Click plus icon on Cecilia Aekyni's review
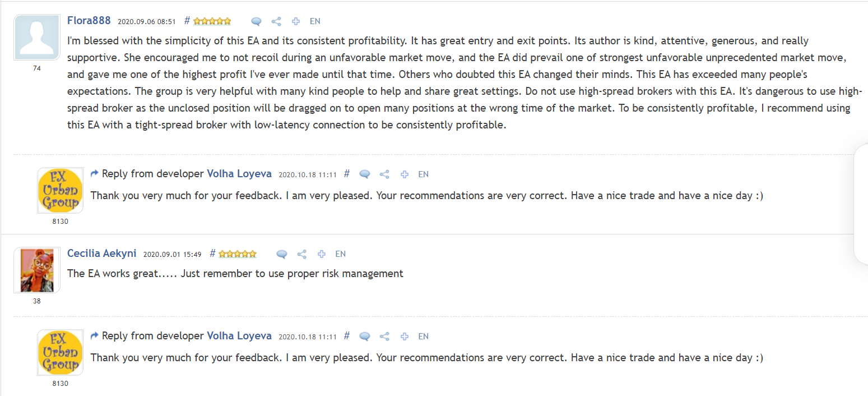The width and height of the screenshot is (868, 396). point(322,254)
